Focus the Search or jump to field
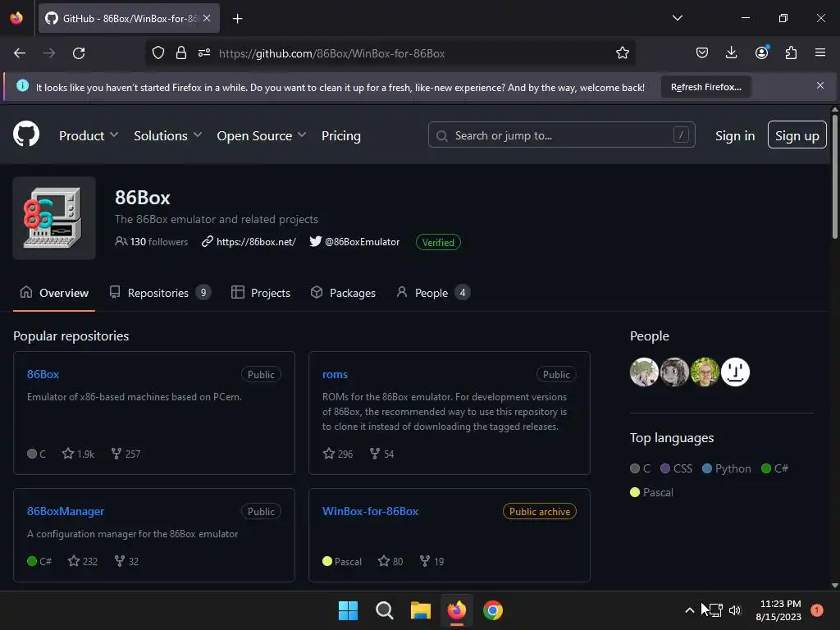The width and height of the screenshot is (840, 630). click(x=561, y=135)
